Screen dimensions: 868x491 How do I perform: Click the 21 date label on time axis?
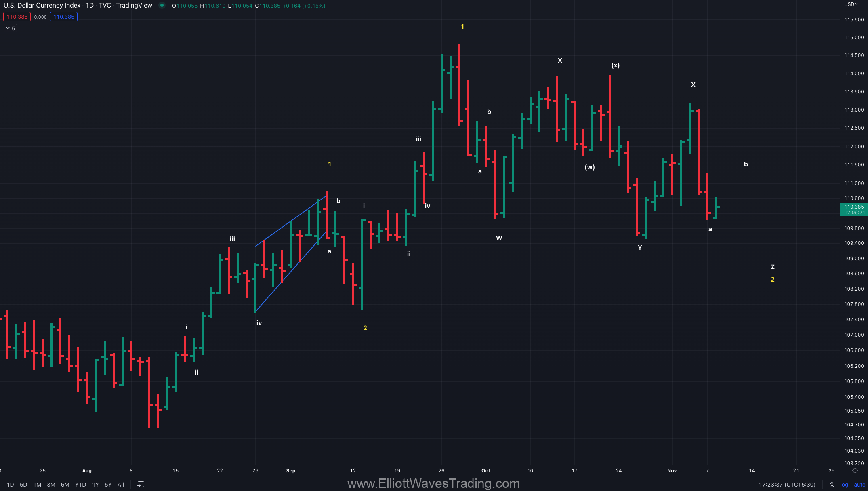(x=796, y=471)
